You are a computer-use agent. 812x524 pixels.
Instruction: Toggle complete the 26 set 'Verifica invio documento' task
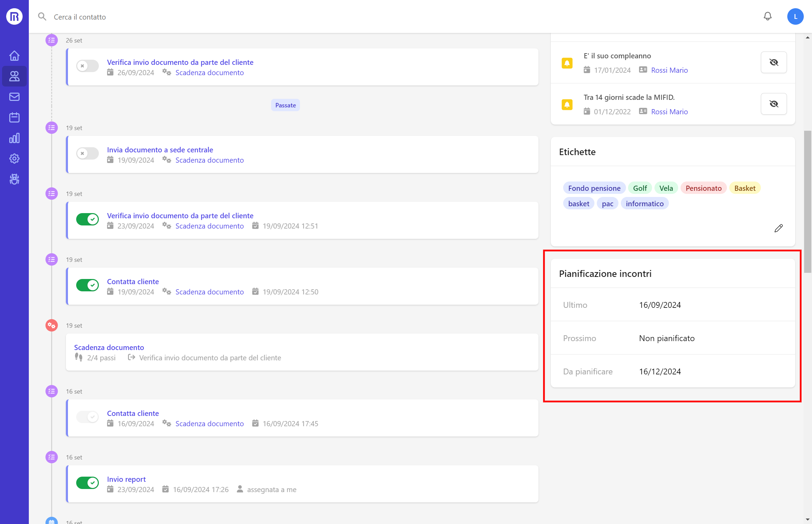[x=87, y=66]
